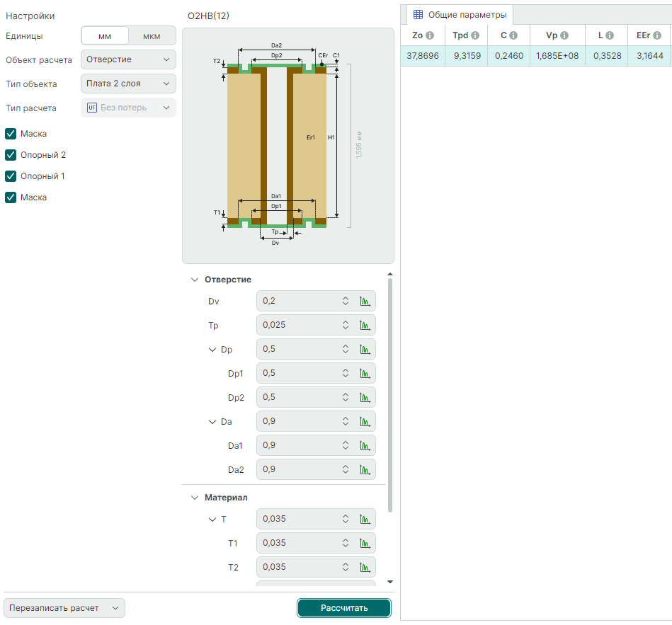Click the parameters list scrollbar
Screen dimensions: 672x625
[390, 395]
